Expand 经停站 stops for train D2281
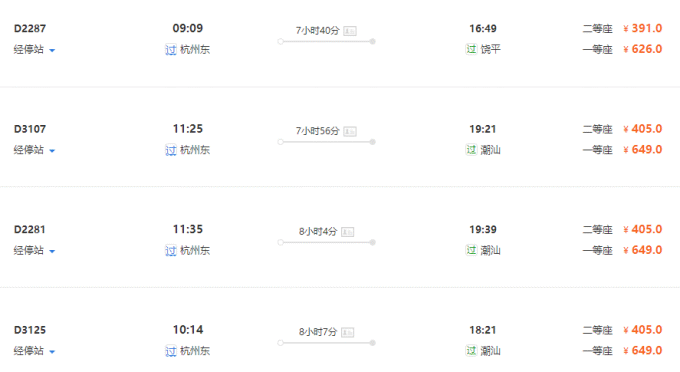The height and width of the screenshot is (372, 680). [34, 251]
